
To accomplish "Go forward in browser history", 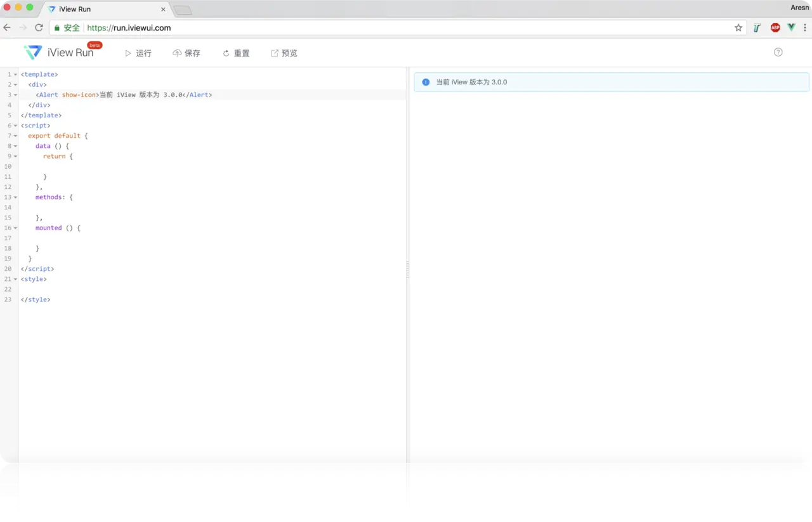I will [23, 28].
